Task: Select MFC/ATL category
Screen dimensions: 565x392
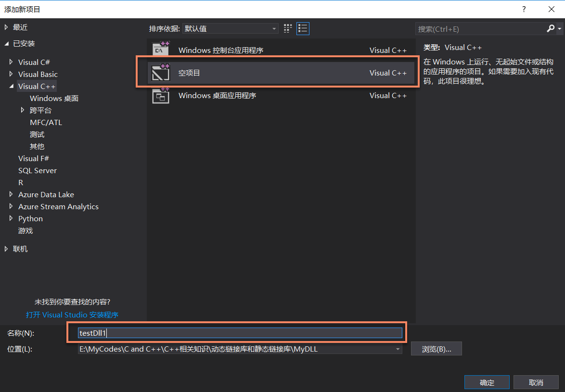Action: (x=46, y=122)
